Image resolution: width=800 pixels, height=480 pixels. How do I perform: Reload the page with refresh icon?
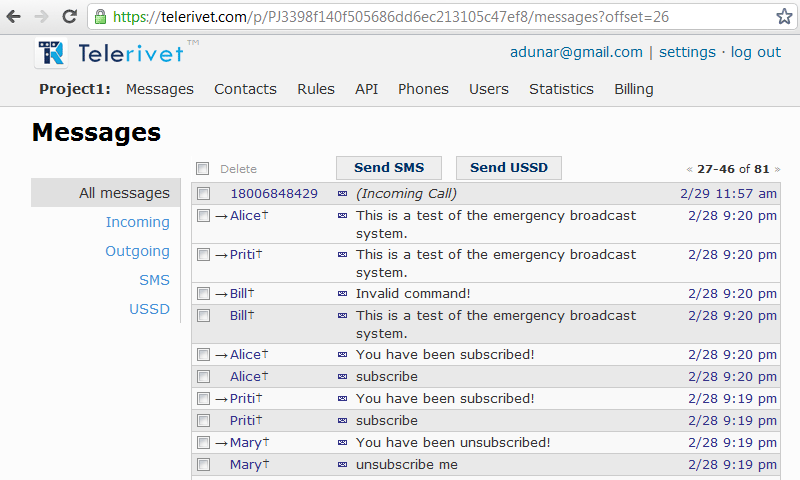click(69, 17)
